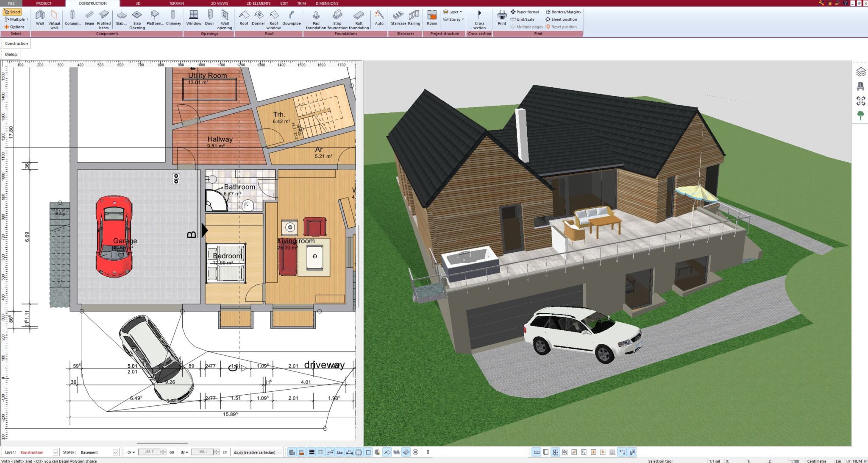
Task: Click the Strip foundation tool
Action: [337, 17]
